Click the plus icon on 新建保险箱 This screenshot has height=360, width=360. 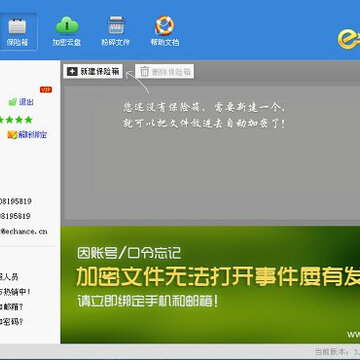pos(72,72)
